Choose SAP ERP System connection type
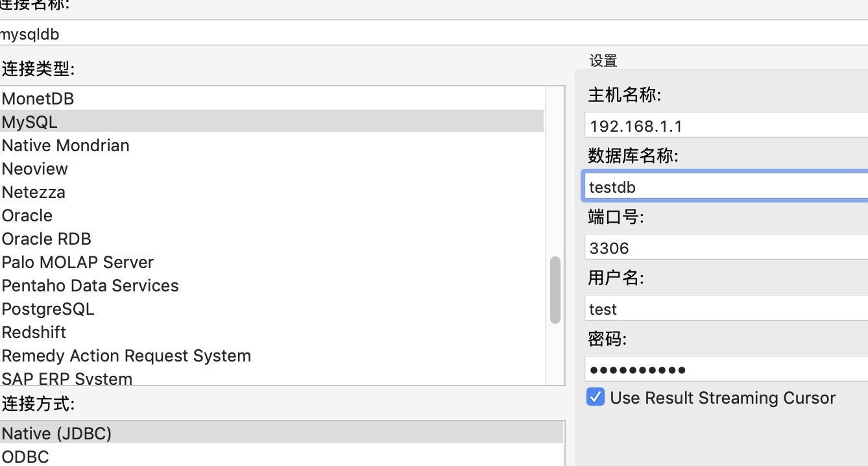The height and width of the screenshot is (466, 868). pyautogui.click(x=67, y=378)
